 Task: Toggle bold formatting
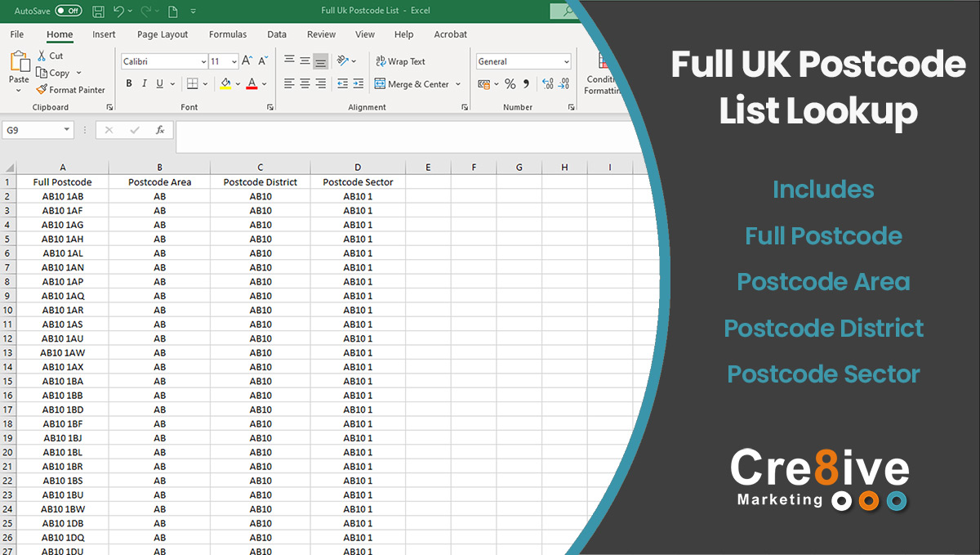pyautogui.click(x=128, y=83)
